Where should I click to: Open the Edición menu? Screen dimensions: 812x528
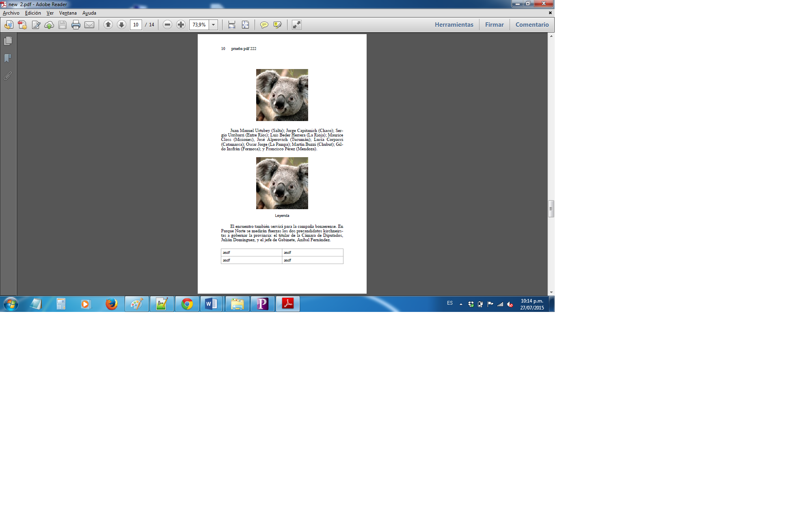(33, 13)
